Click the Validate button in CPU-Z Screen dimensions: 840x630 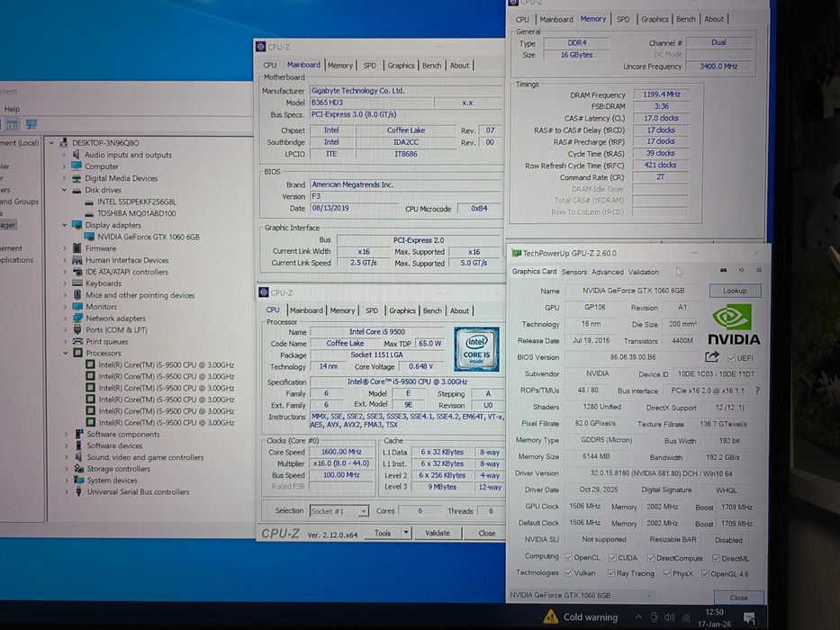[438, 533]
